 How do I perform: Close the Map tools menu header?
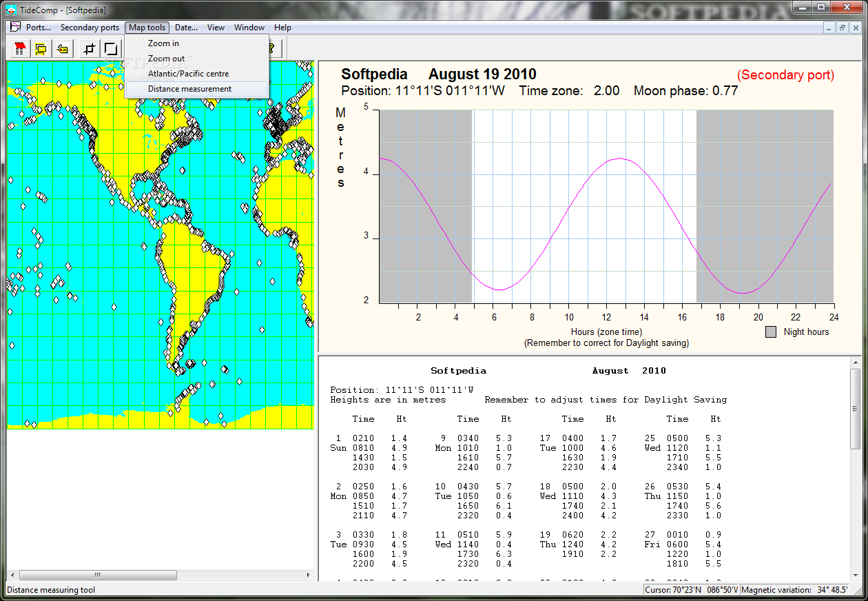[x=147, y=28]
